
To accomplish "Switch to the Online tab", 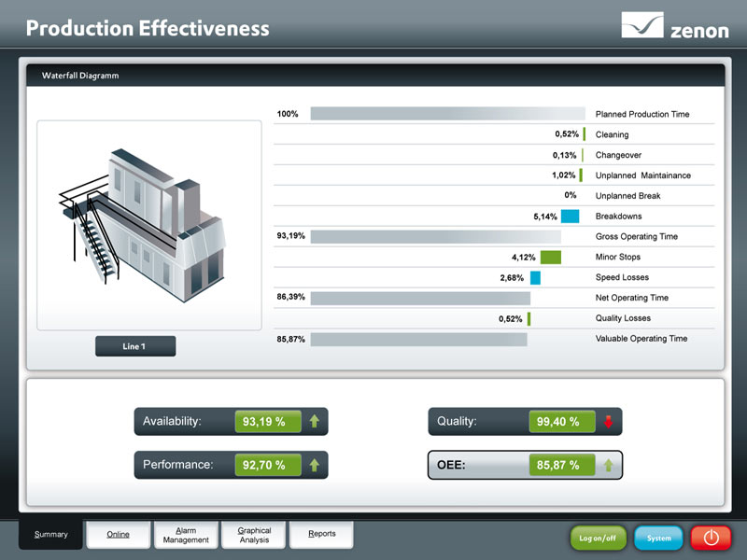I will 118,535.
